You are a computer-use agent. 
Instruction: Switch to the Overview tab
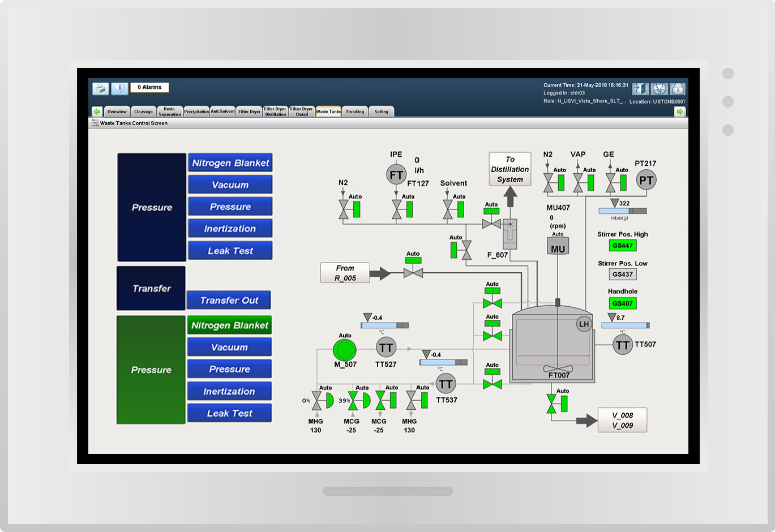tap(117, 111)
